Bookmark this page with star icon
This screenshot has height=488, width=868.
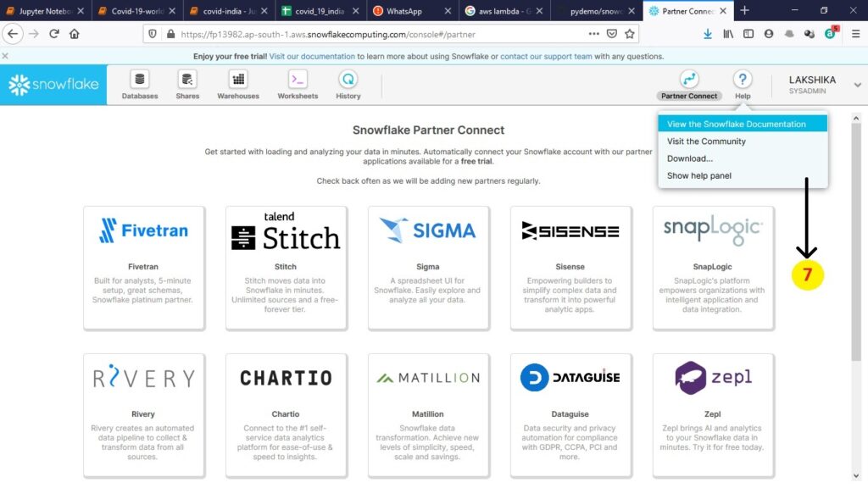[630, 34]
